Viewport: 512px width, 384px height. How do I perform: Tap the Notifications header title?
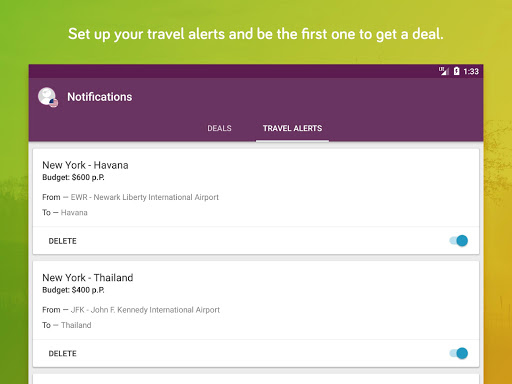point(100,97)
